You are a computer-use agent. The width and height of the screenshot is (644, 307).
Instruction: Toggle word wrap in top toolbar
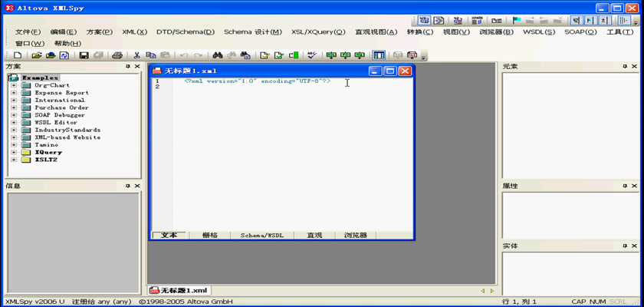point(425,20)
